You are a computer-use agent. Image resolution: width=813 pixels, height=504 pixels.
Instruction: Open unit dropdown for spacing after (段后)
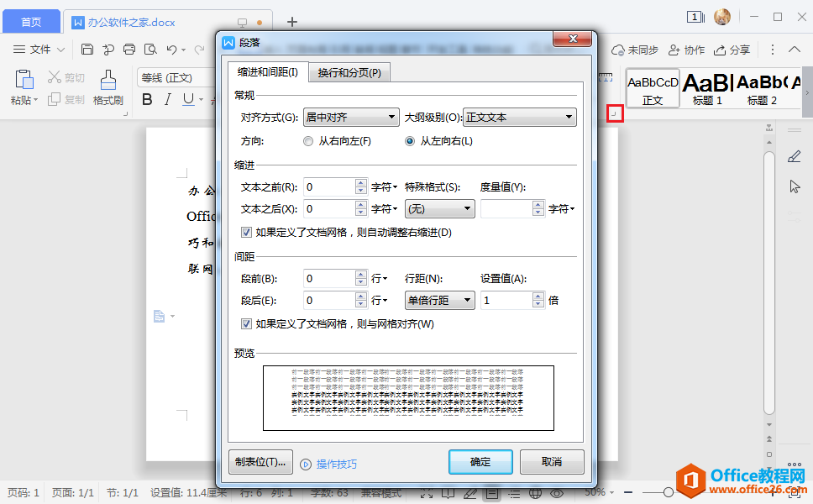click(379, 300)
